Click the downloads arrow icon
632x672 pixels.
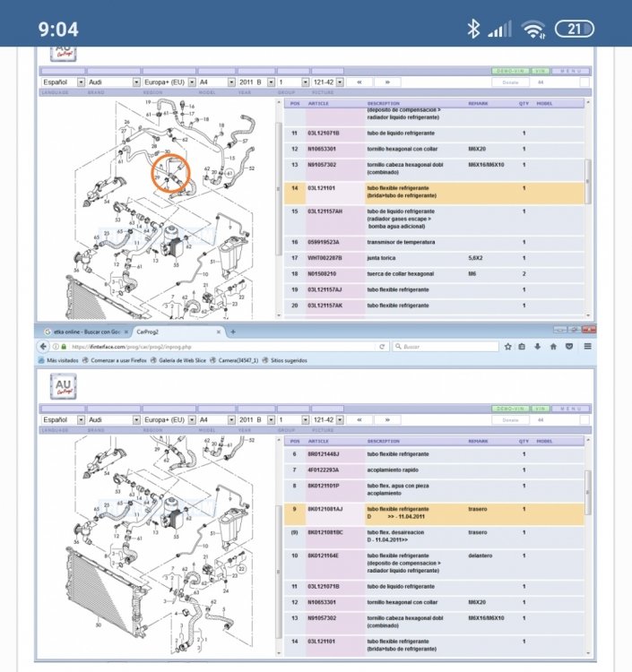pos(537,346)
